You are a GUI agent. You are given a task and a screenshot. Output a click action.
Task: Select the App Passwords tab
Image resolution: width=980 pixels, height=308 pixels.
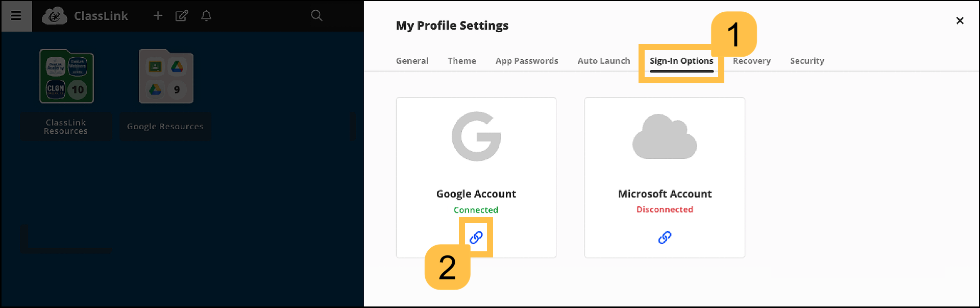click(527, 61)
